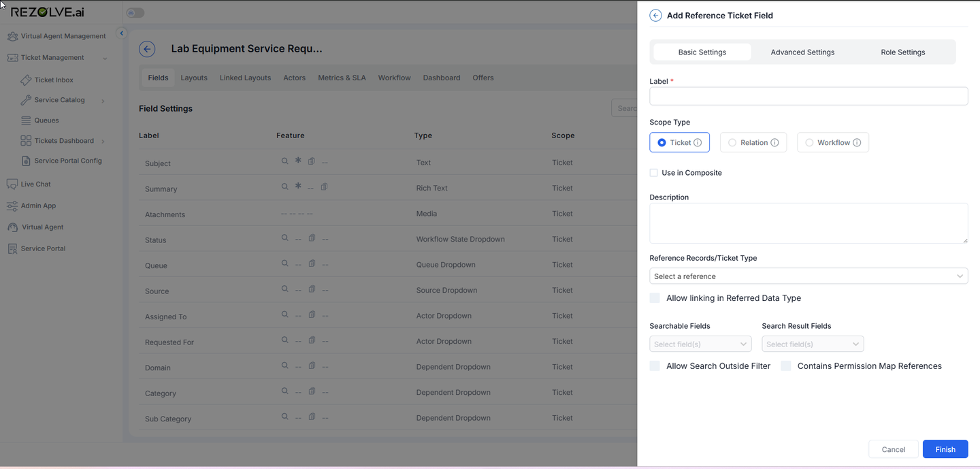The width and height of the screenshot is (980, 469).
Task: Click the Requested For label cell
Action: pos(169,342)
